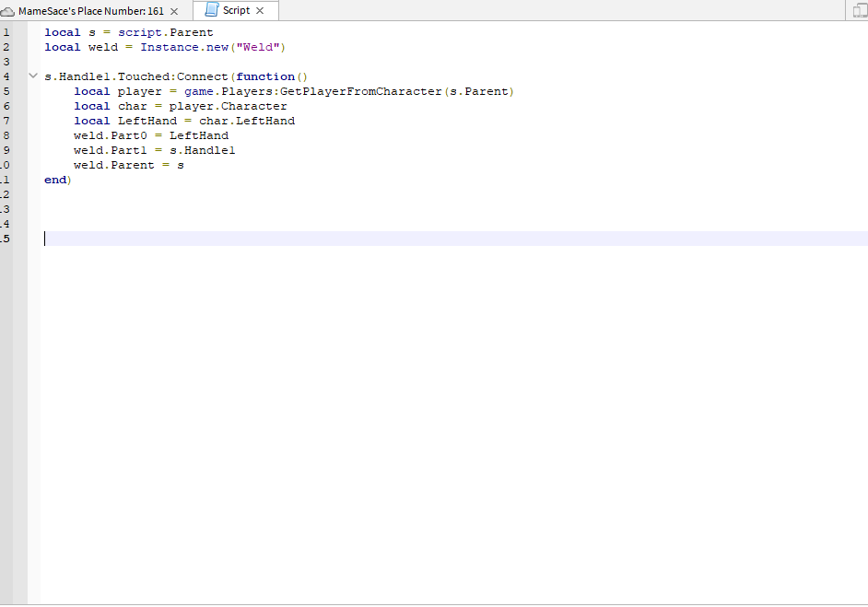
Task: Click the function keyword on line 4
Action: pos(264,76)
